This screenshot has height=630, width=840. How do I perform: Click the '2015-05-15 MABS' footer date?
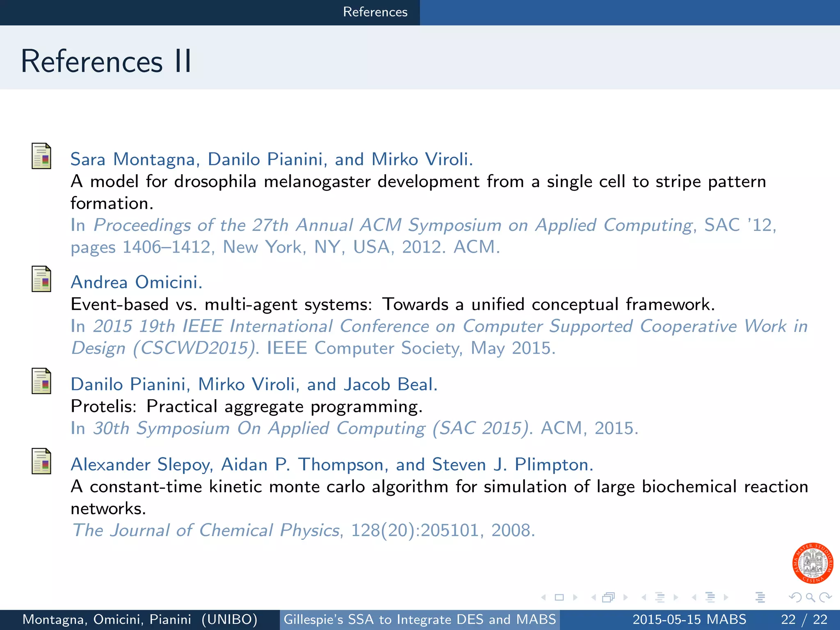(689, 619)
